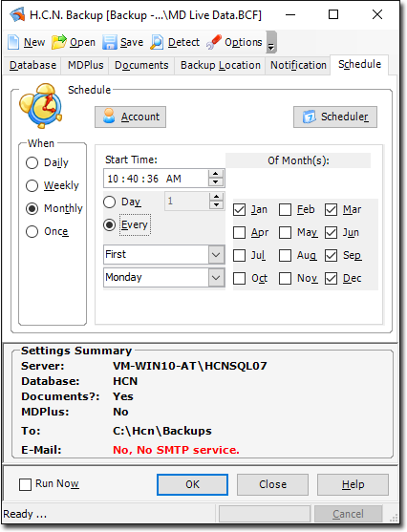The height and width of the screenshot is (532, 407).
Task: Click the New document toolbar icon
Action: (13, 42)
